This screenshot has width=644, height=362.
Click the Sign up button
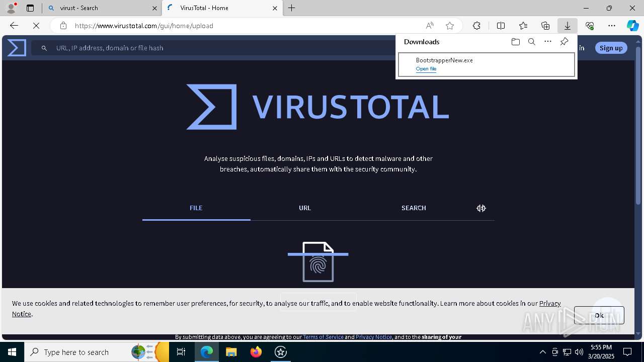point(611,48)
